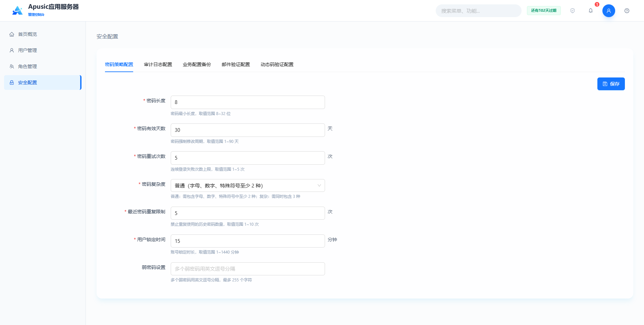Click the 最近密码重复限制 input field
644x325 pixels.
tap(248, 213)
